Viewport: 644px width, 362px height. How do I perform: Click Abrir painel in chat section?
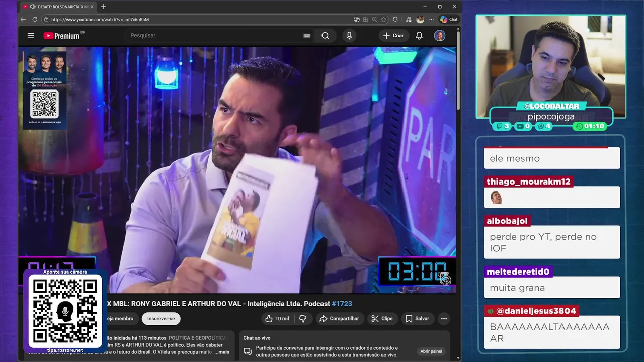[x=431, y=351]
